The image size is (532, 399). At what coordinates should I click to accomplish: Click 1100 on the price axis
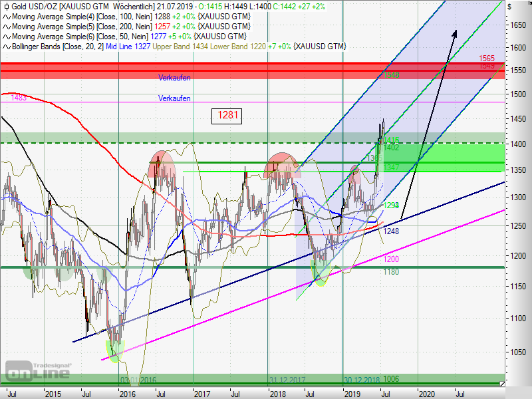pyautogui.click(x=517, y=319)
